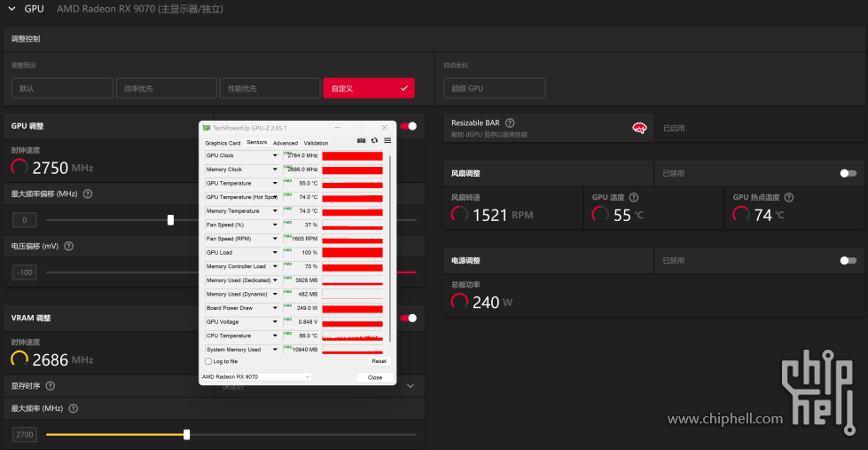Open the Memory Temperature sensor dropdown
The width and height of the screenshot is (868, 450).
[x=275, y=211]
